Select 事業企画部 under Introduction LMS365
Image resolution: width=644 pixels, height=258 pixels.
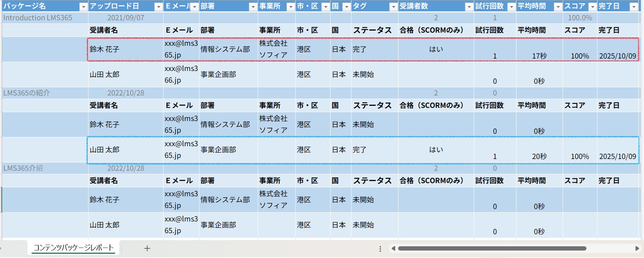click(x=229, y=75)
